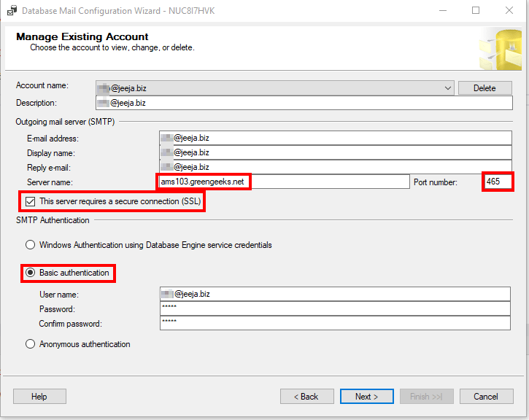Click the Display name input field
Image resolution: width=529 pixels, height=420 pixels.
click(336, 152)
